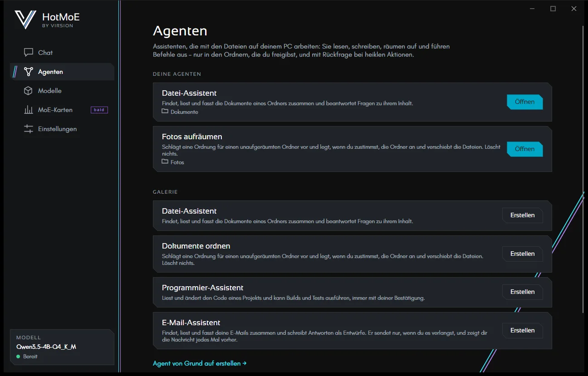Viewport: 588px width, 376px height.
Task: Click the Bereit status text
Action: 30,356
